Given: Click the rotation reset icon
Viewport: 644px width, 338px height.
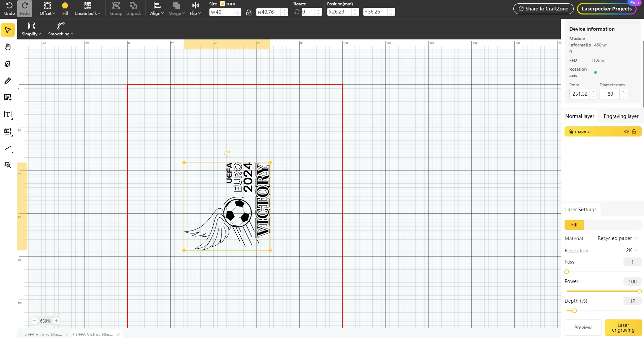Looking at the screenshot, I should click(297, 12).
